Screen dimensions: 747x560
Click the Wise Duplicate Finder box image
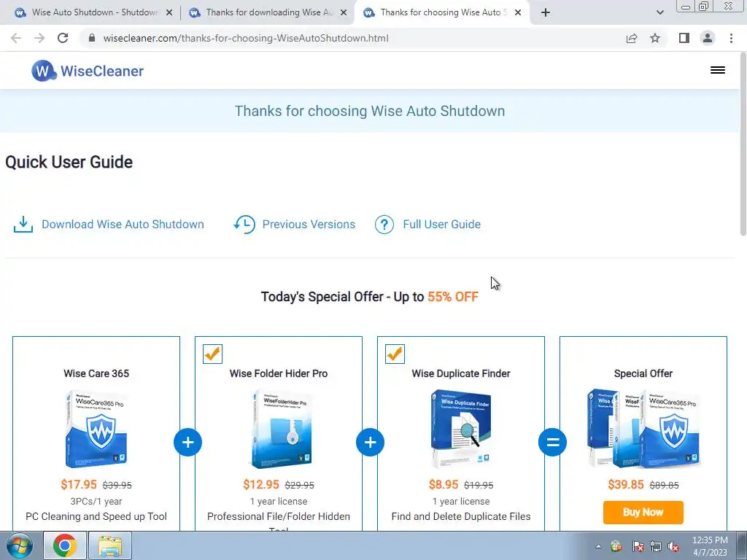tap(461, 429)
